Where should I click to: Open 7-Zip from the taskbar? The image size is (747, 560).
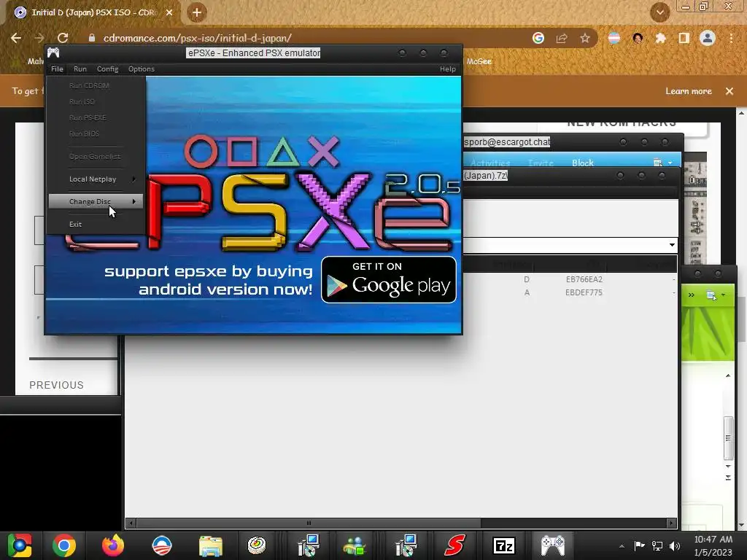click(503, 545)
